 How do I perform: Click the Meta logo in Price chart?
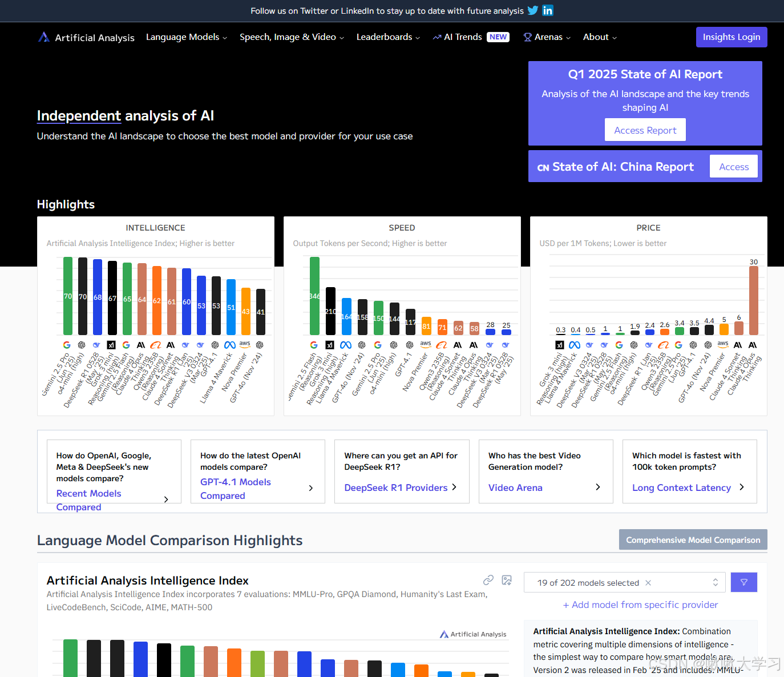tap(575, 345)
